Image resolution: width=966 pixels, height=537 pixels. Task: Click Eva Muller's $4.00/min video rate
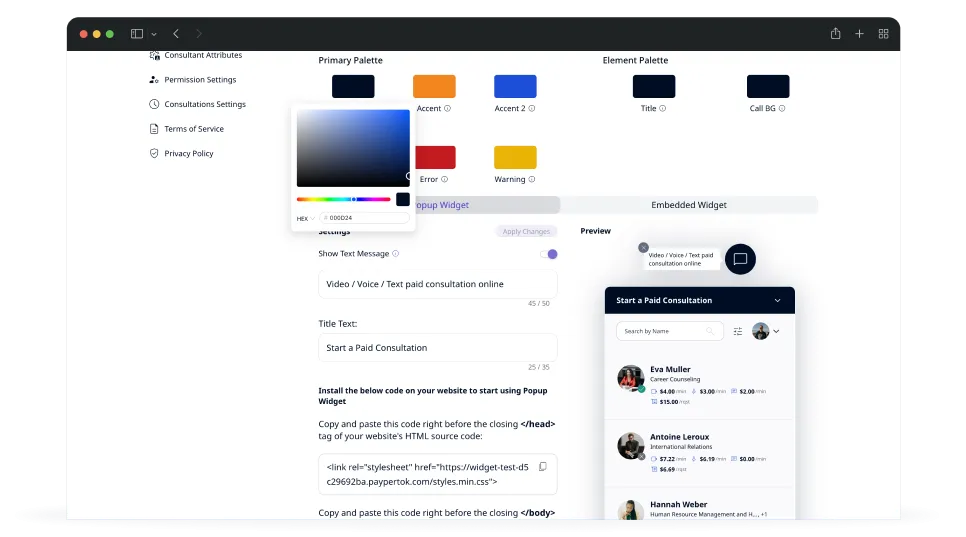668,392
